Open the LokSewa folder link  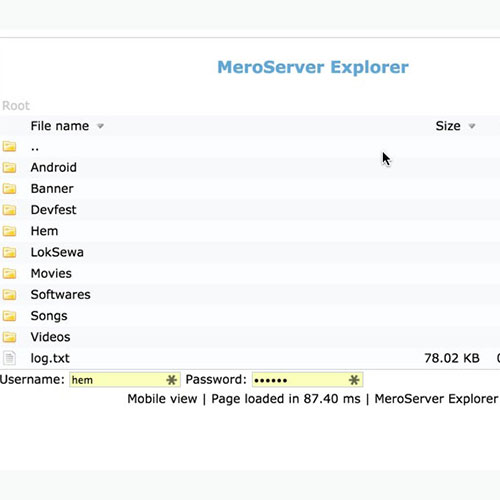pos(57,252)
